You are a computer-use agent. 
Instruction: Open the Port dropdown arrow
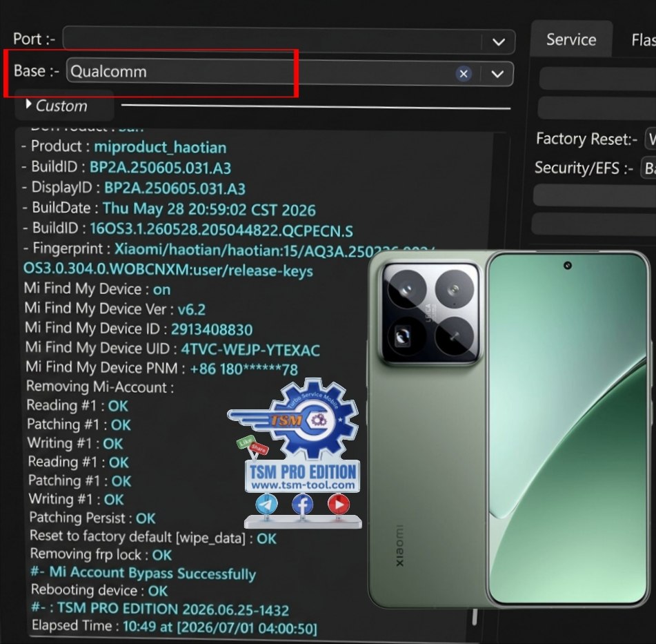[x=498, y=42]
